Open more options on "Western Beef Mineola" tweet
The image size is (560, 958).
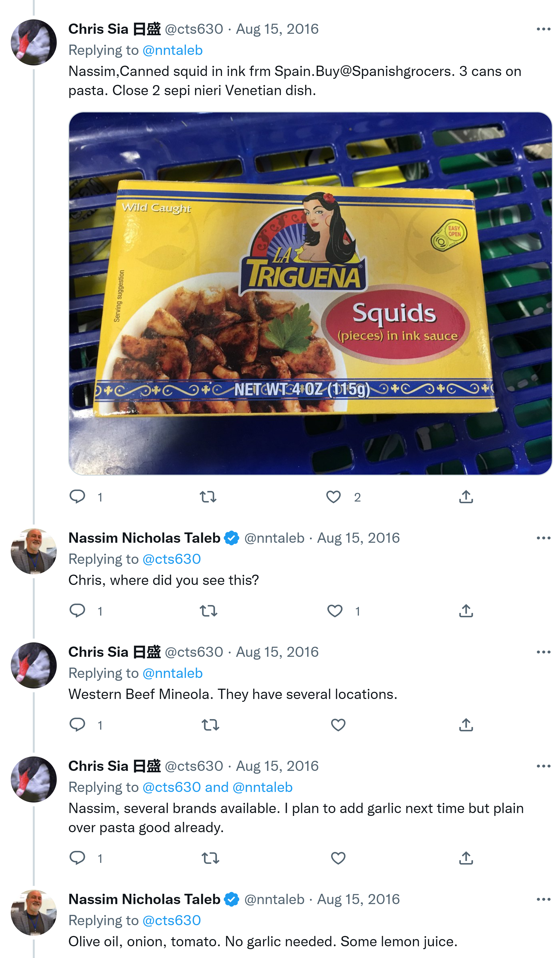click(543, 652)
